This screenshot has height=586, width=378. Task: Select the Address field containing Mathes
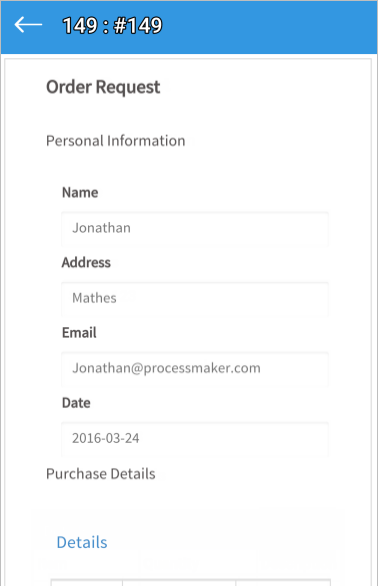pos(195,299)
